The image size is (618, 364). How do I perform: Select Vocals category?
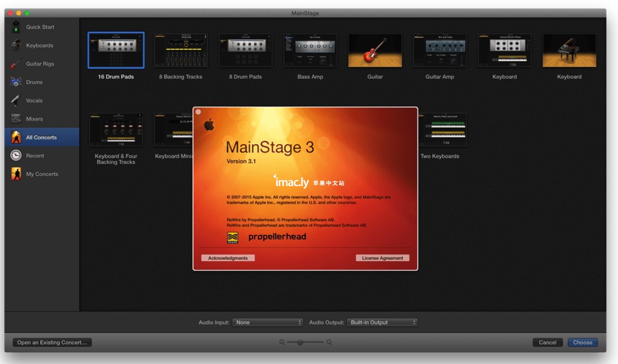(42, 100)
